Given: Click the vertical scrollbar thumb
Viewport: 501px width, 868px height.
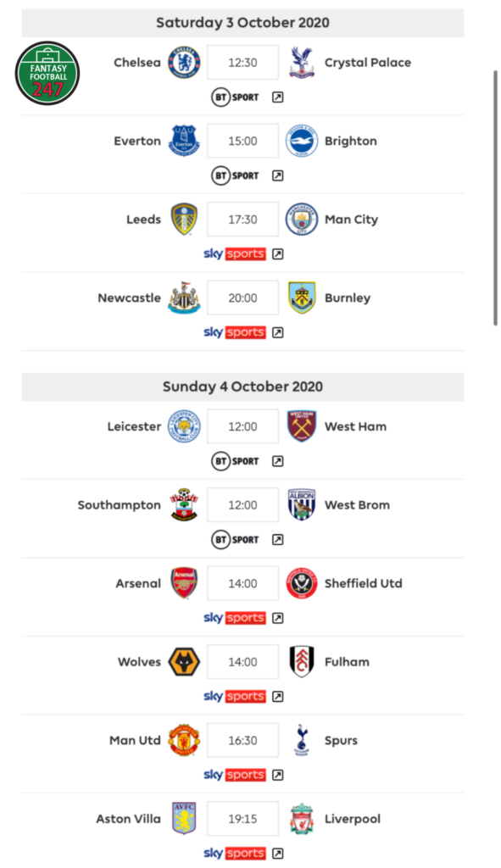Looking at the screenshot, I should click(495, 198).
